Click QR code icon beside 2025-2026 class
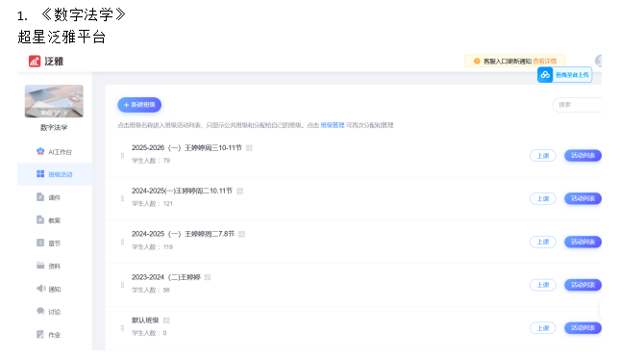Image resolution: width=644 pixels, height=359 pixels. tap(249, 148)
